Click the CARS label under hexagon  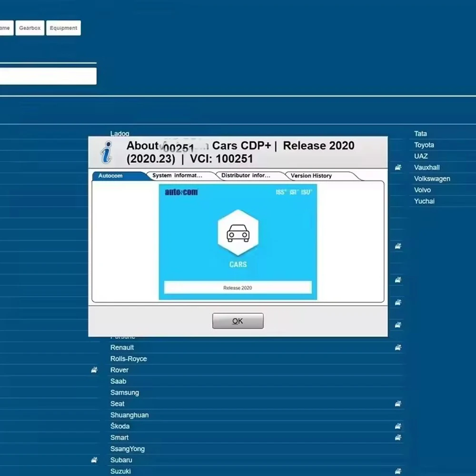[x=238, y=264]
